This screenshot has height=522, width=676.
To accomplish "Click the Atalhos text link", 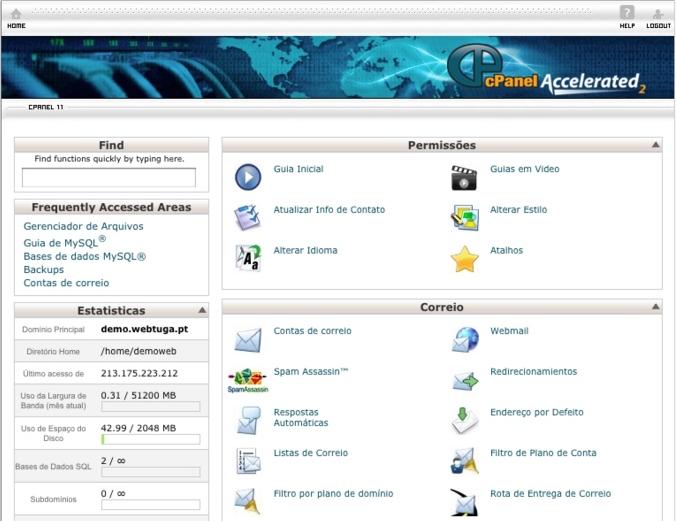I will coord(506,250).
